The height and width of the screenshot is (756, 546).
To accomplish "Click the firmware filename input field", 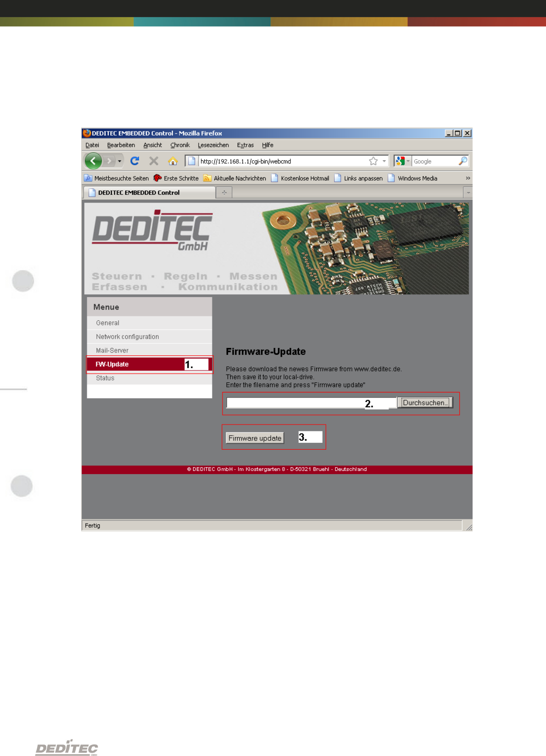I will pos(312,403).
